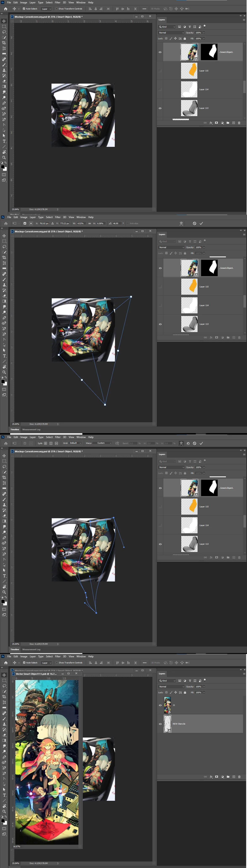
Task: Open the Opacity slider arrow in the first screenshot
Action: tap(203, 33)
